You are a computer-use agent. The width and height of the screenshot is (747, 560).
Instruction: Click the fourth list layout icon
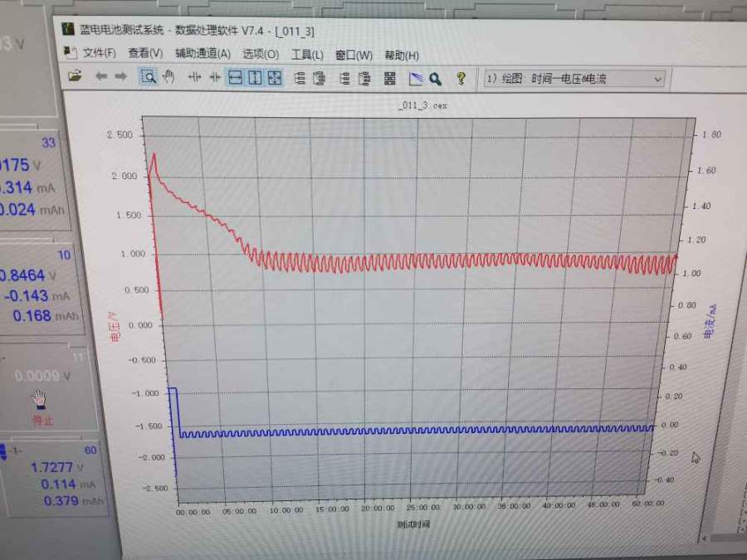point(365,79)
